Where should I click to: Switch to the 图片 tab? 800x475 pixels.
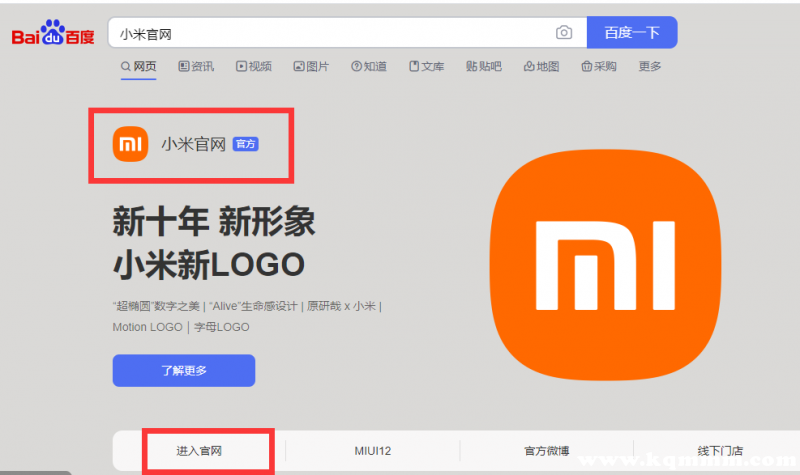[x=311, y=67]
